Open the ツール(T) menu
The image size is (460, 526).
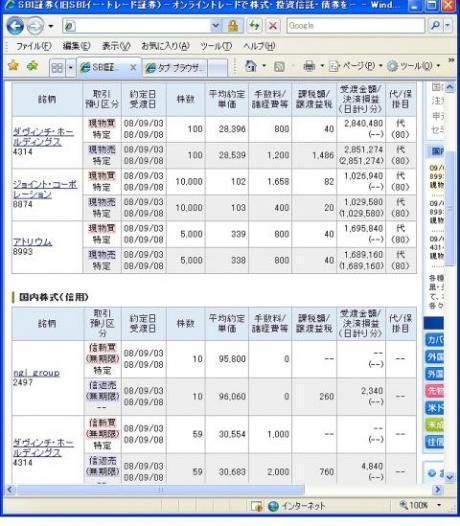click(x=216, y=46)
